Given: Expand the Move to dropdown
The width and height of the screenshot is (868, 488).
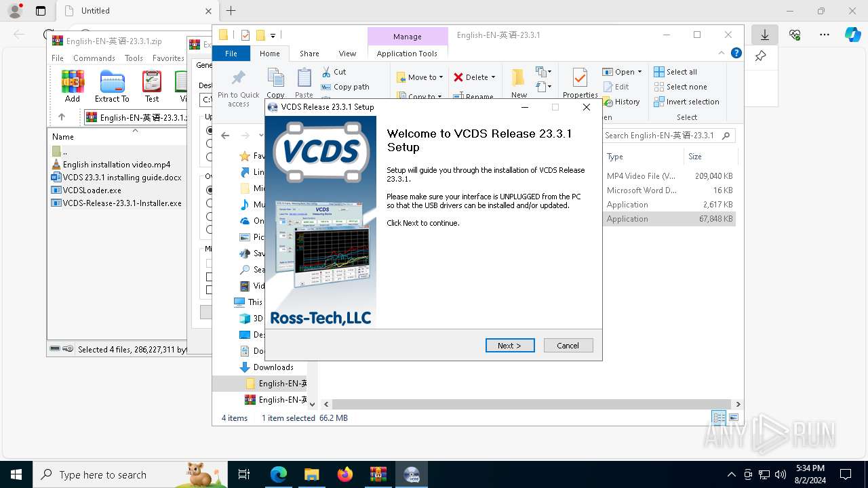Looking at the screenshot, I should coord(441,77).
